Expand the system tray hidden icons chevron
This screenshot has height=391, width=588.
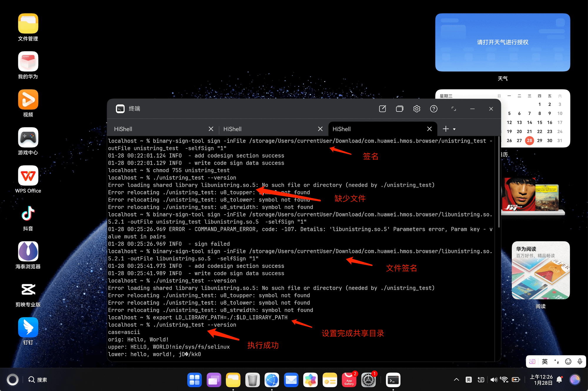click(x=456, y=380)
